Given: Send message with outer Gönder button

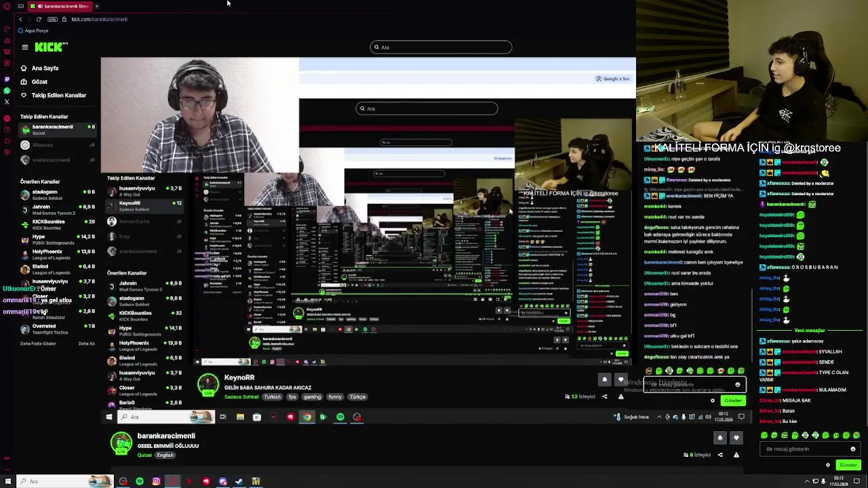Looking at the screenshot, I should [x=848, y=465].
